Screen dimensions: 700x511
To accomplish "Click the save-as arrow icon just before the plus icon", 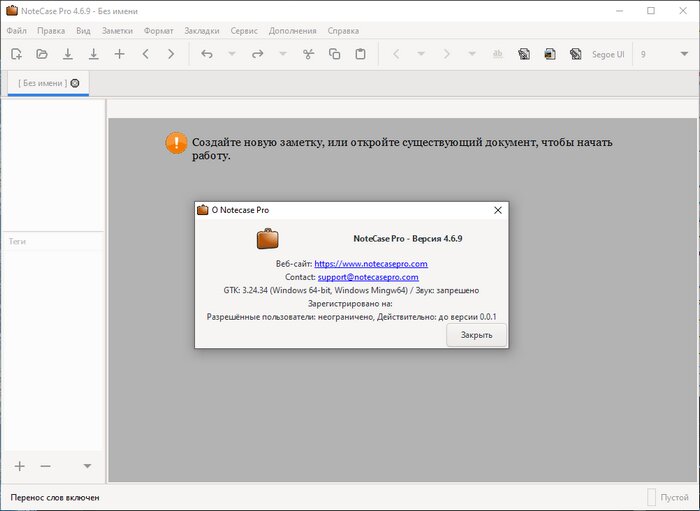I will click(x=94, y=54).
